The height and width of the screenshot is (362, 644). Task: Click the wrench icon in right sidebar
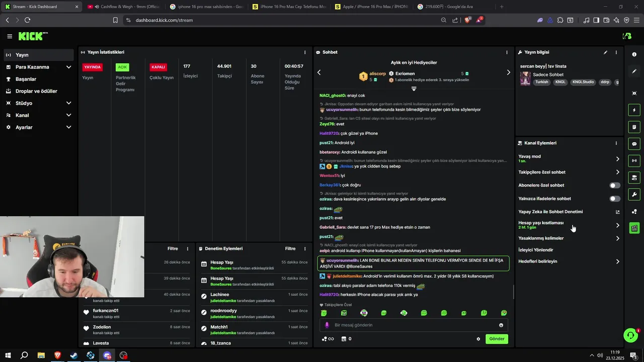coord(634,195)
